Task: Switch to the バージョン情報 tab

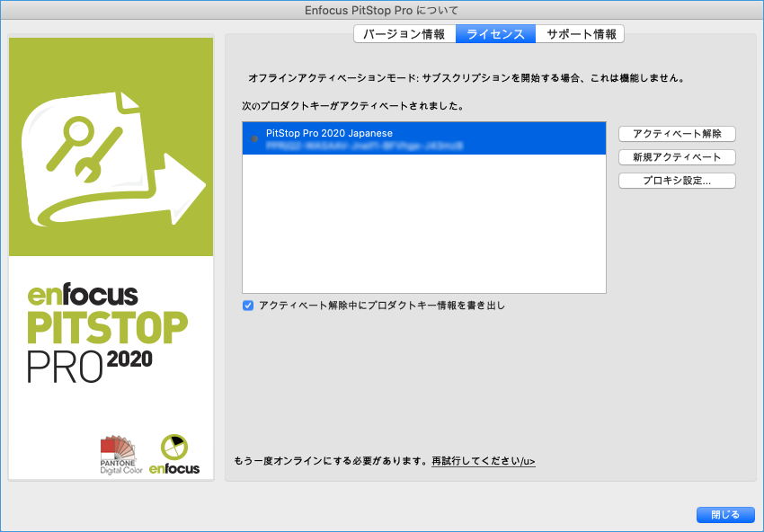Action: point(404,34)
